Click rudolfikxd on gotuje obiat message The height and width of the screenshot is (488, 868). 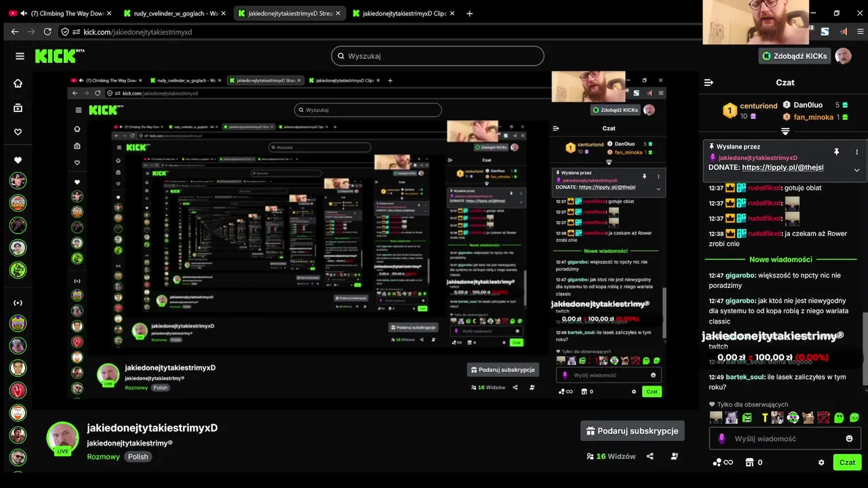click(x=764, y=188)
